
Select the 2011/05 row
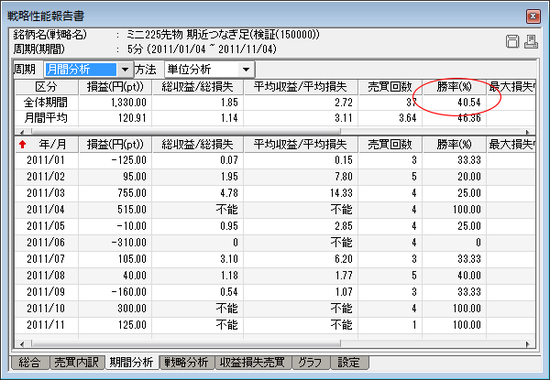[x=275, y=226]
